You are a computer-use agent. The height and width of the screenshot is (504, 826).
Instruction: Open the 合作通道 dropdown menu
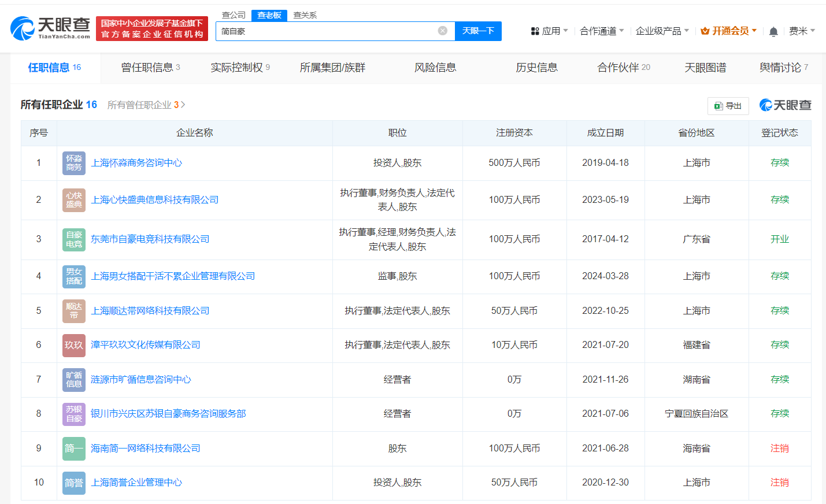[599, 30]
